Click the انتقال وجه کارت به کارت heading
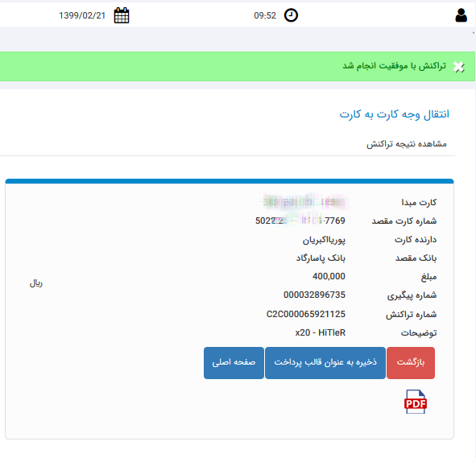Viewport: 476px width, 458px height. coord(394,114)
